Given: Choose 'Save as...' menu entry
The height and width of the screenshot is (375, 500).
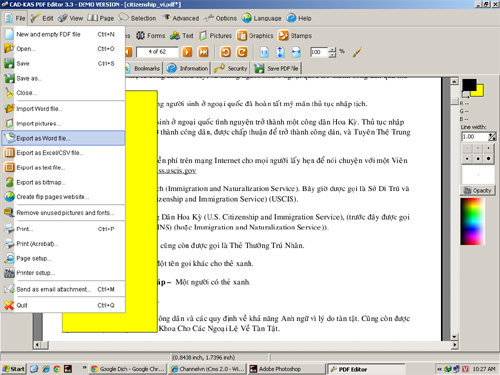Looking at the screenshot, I should tap(63, 78).
